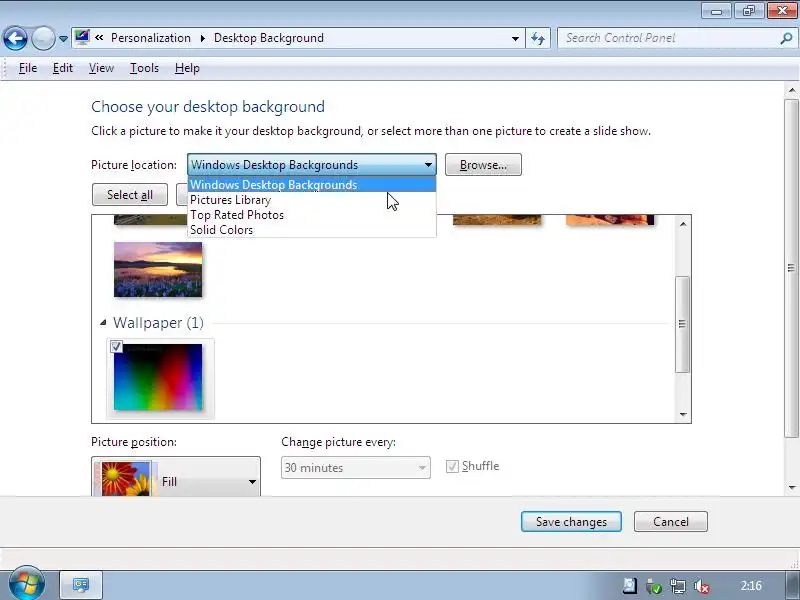Click the main window vertical scrollbar thumb

point(792,268)
